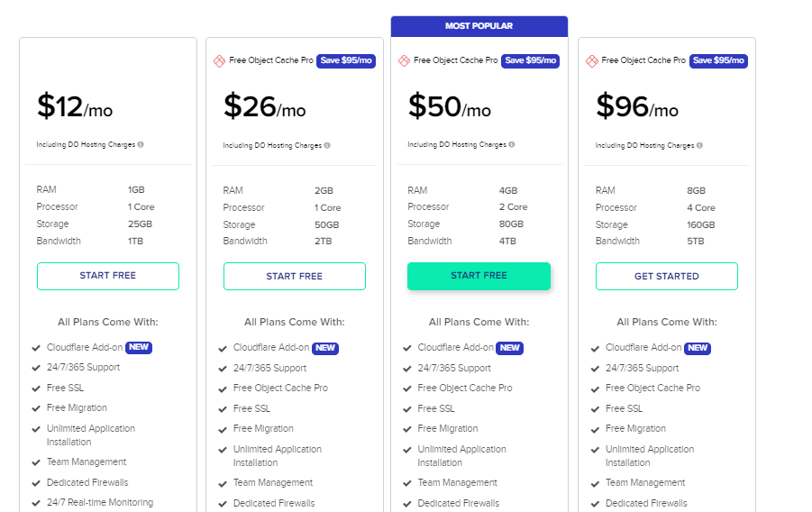Click 24/7 Real-time Monitoring in $12 plan
The width and height of the screenshot is (812, 512).
(100, 502)
